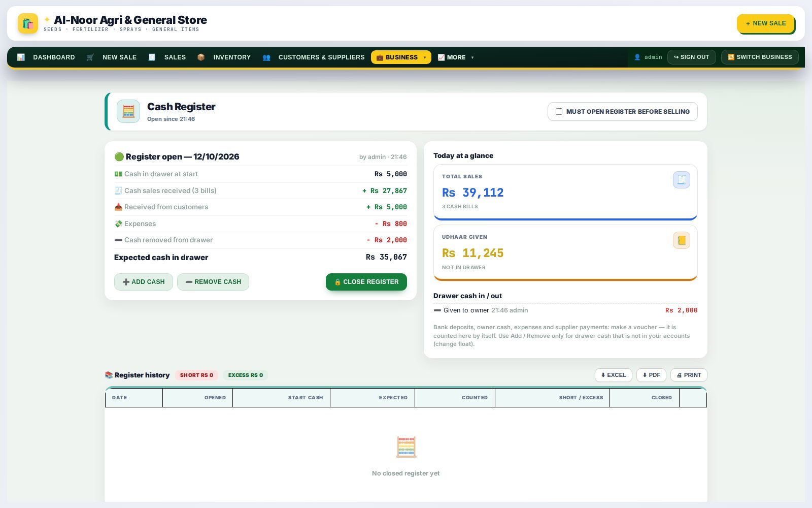Click the people icon beside Customers & Suppliers

[x=266, y=57]
